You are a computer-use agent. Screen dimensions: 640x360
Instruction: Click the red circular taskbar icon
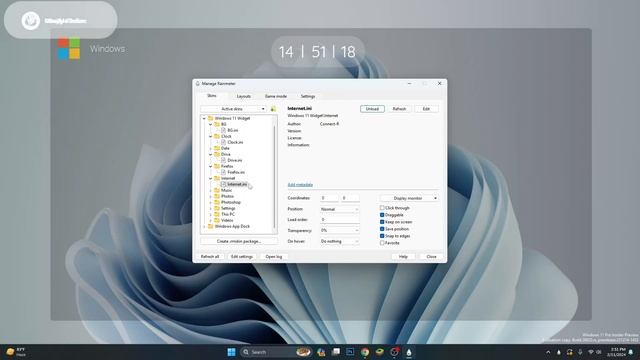[x=394, y=352]
